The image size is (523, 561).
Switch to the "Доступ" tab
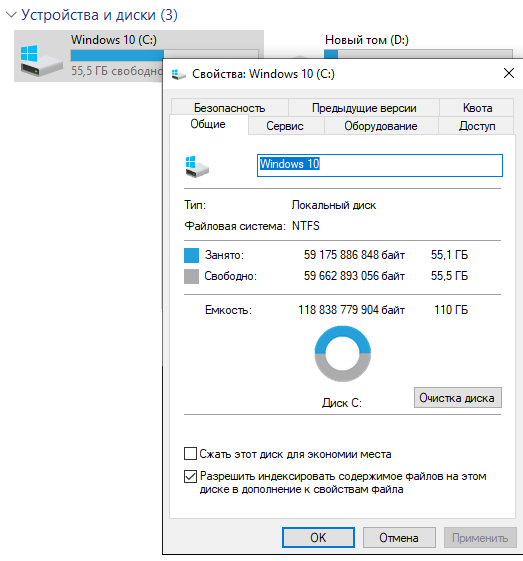point(477,126)
